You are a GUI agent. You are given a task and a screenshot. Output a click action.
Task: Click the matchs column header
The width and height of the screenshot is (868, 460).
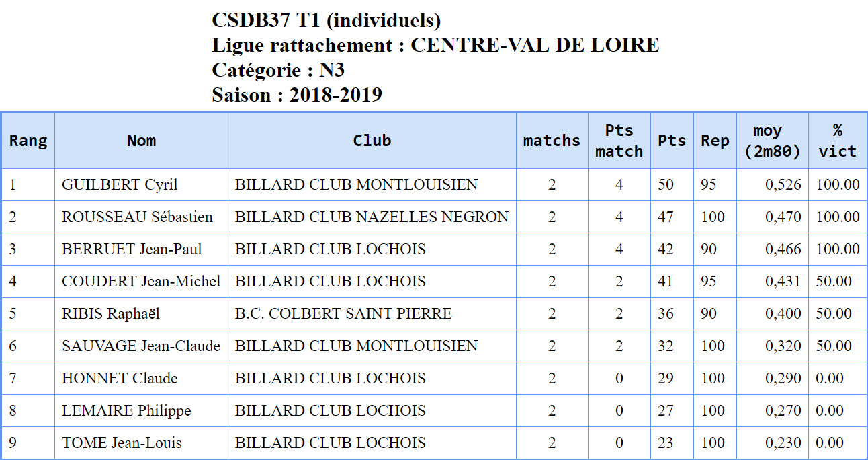click(552, 141)
